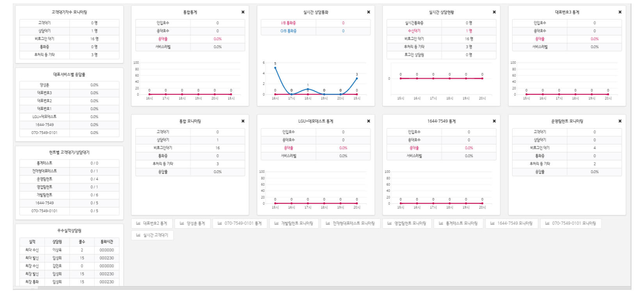Click the peak value 5 chart point
Screen dimensions: 644x293
click(275, 68)
